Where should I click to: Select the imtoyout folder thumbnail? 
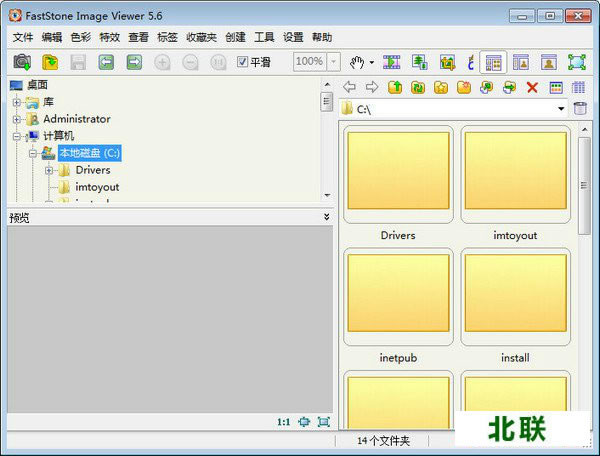[x=515, y=174]
